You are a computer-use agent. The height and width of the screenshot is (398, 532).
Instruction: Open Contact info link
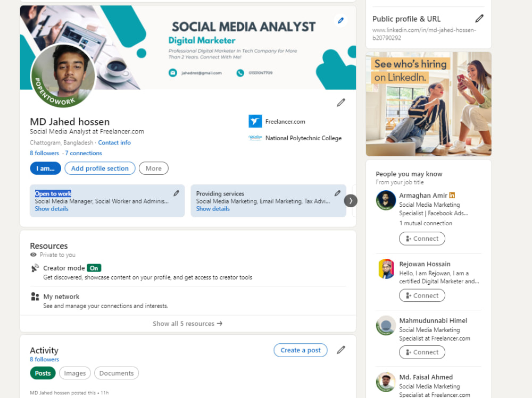pos(114,143)
